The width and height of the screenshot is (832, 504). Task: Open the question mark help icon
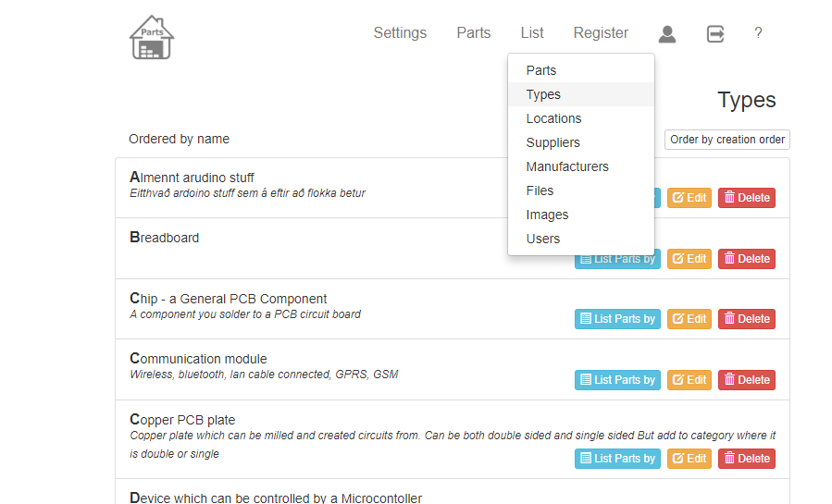pos(758,33)
